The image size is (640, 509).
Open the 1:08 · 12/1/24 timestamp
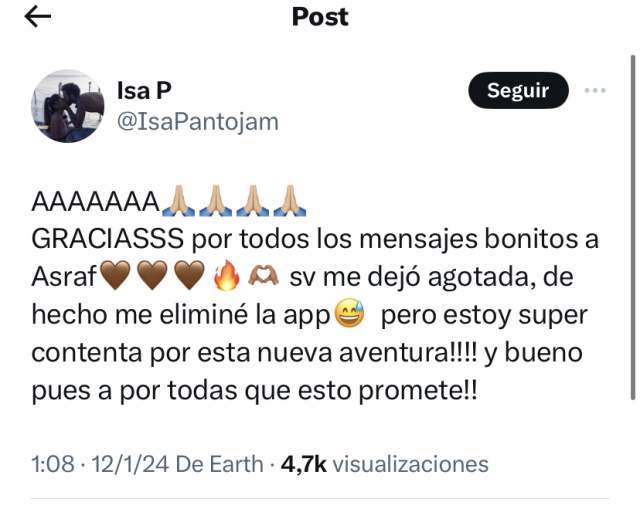[100, 464]
